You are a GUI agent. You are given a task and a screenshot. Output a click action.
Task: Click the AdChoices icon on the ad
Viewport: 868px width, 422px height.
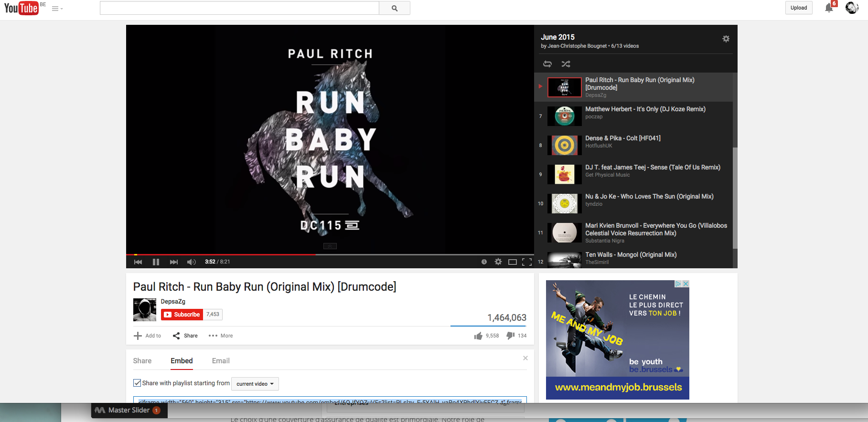click(x=678, y=284)
